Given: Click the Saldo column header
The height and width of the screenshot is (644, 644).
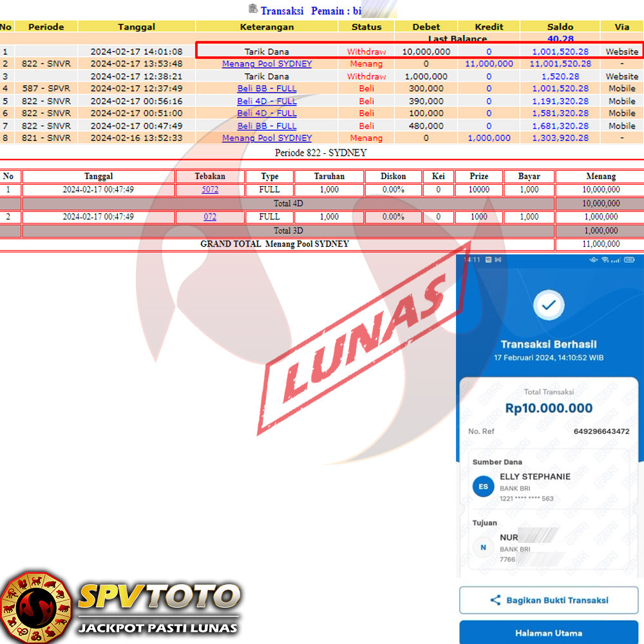Looking at the screenshot, I should 560,27.
